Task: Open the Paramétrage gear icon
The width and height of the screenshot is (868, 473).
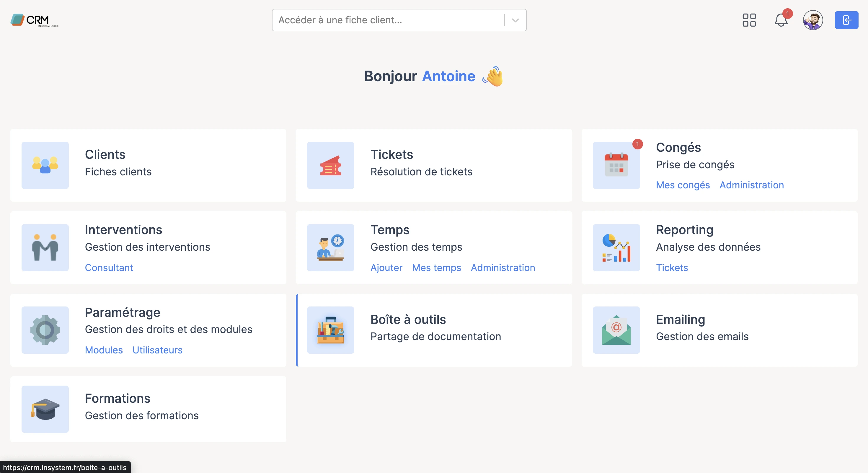Action: (45, 330)
